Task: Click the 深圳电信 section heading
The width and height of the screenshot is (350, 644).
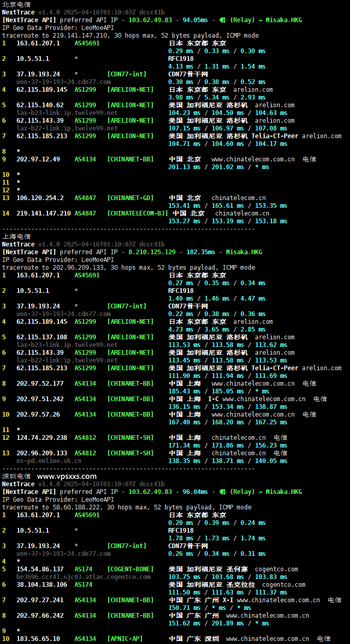Action: pos(16,476)
